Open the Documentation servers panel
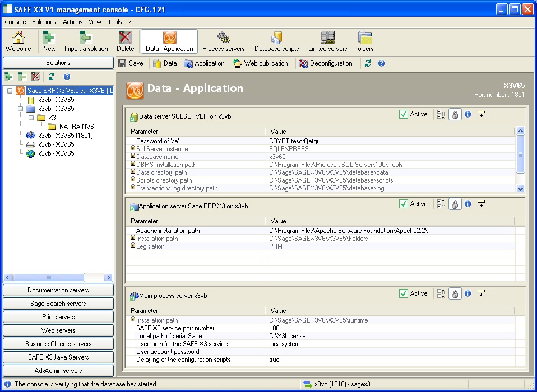The image size is (537, 392). click(58, 290)
